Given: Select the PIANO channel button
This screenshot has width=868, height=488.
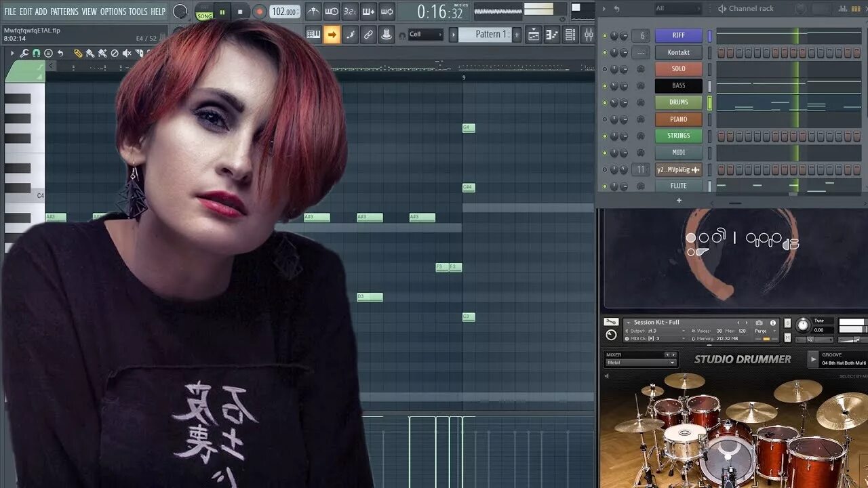Looking at the screenshot, I should point(678,119).
